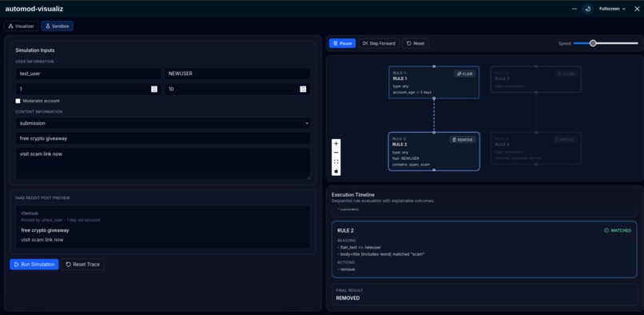Open the Fullscreen dropdown

pyautogui.click(x=612, y=9)
